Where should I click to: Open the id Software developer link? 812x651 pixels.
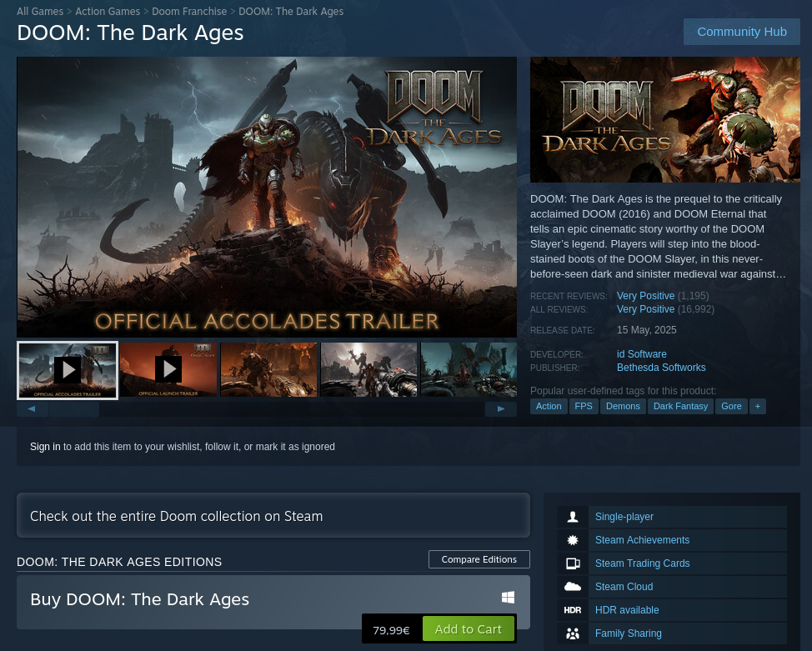[x=641, y=354]
